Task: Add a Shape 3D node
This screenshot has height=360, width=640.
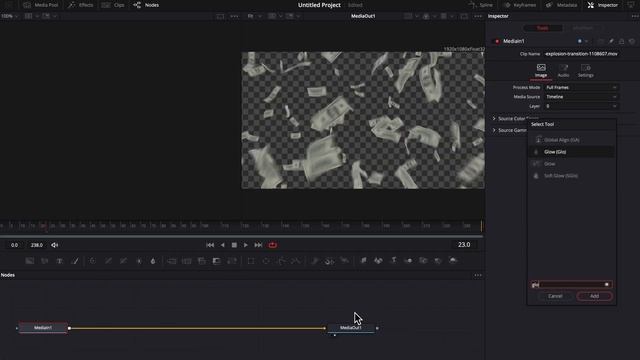Action: (x=378, y=261)
